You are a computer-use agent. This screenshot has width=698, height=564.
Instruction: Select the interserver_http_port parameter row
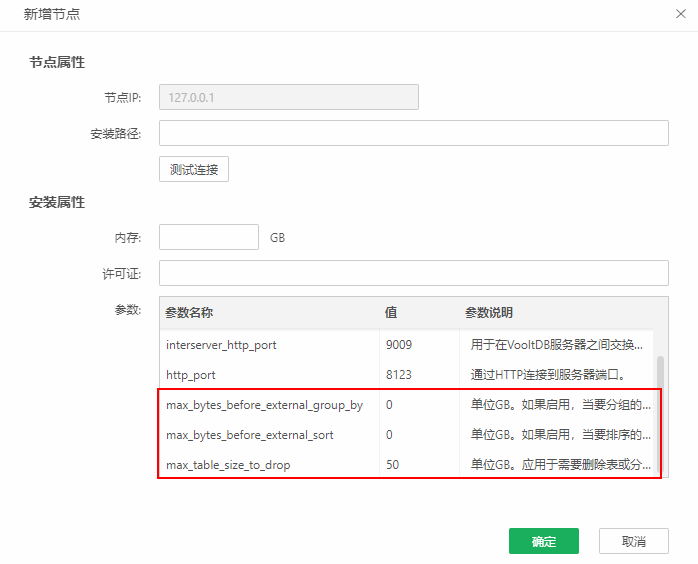(x=221, y=345)
